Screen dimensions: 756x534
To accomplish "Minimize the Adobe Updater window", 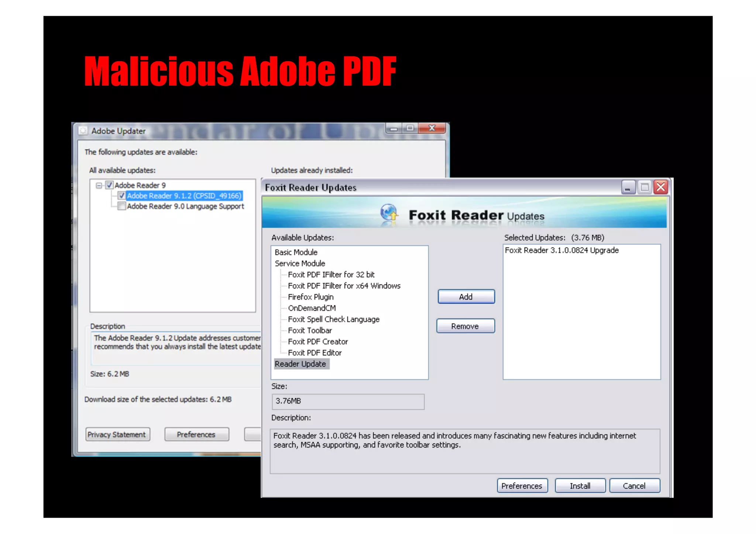I will pyautogui.click(x=394, y=128).
